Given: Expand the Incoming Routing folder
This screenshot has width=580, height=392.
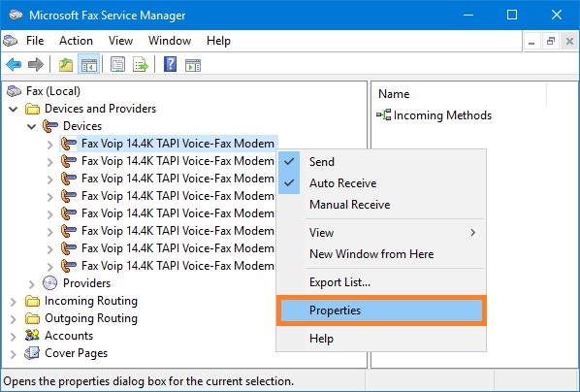Looking at the screenshot, I should click(x=14, y=302).
